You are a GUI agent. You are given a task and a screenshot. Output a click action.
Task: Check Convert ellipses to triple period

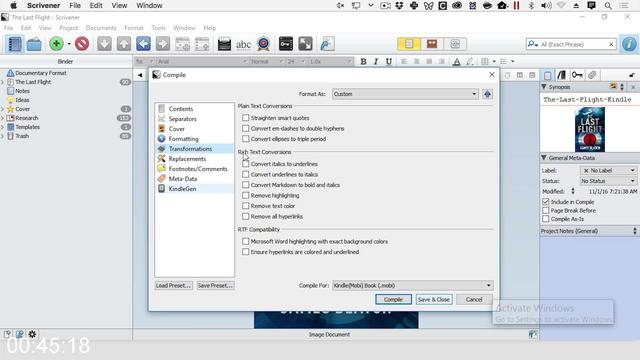click(245, 139)
